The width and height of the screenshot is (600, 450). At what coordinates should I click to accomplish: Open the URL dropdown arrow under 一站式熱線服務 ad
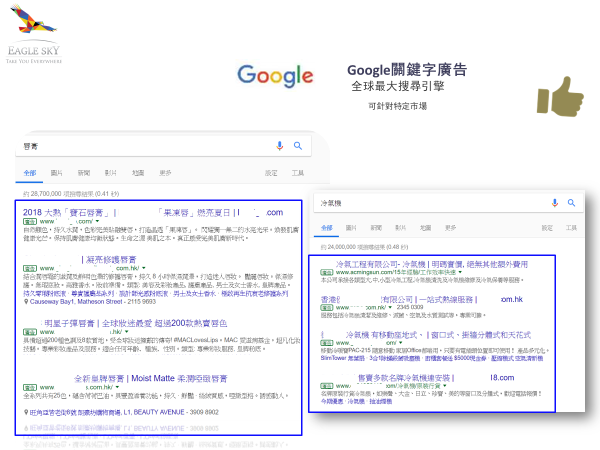390,307
